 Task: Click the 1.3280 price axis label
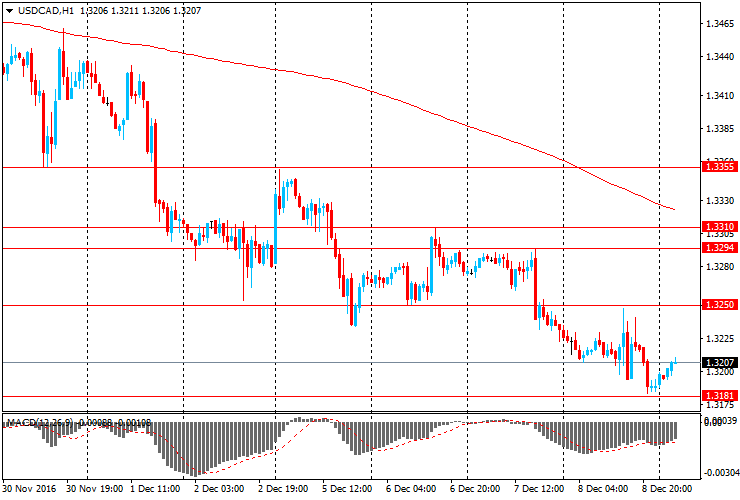pos(720,267)
